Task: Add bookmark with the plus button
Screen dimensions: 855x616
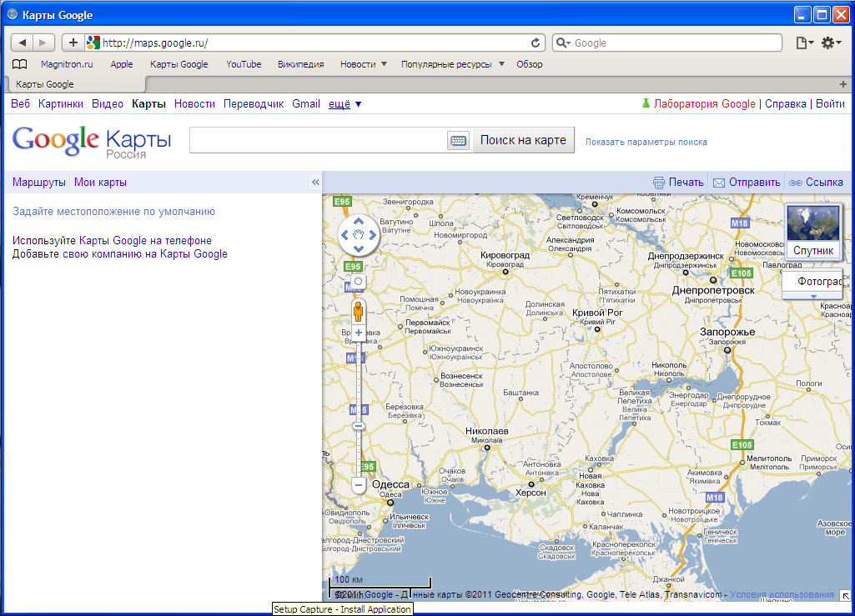Action: [73, 43]
